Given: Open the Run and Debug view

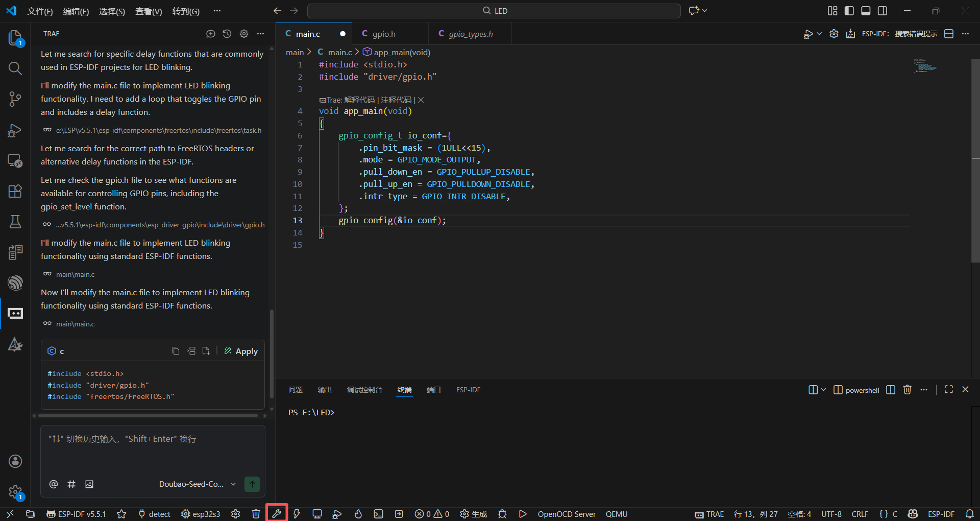Looking at the screenshot, I should 15,130.
